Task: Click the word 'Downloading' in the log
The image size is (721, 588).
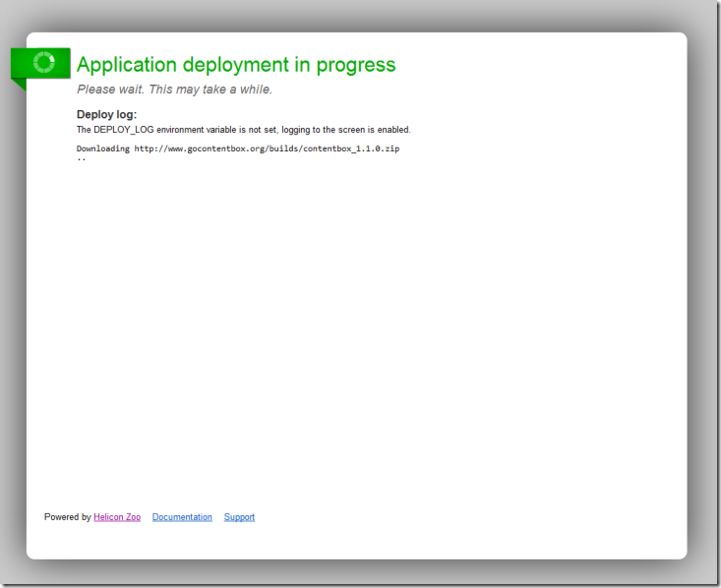Action: tap(102, 149)
